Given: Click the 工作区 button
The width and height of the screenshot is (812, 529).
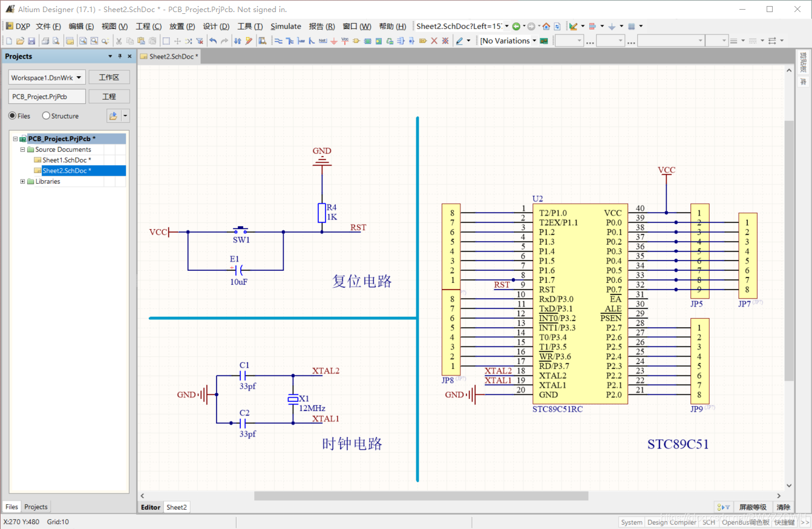Looking at the screenshot, I should [x=109, y=77].
